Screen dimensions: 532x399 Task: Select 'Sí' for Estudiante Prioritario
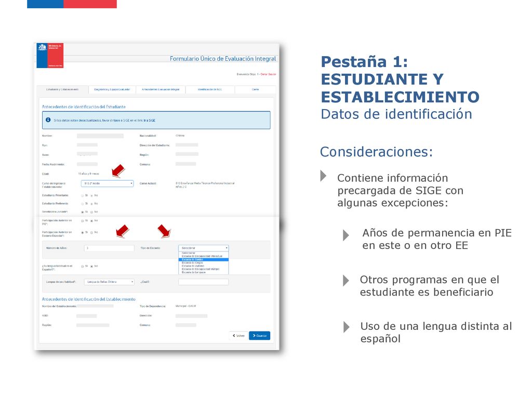[83, 196]
